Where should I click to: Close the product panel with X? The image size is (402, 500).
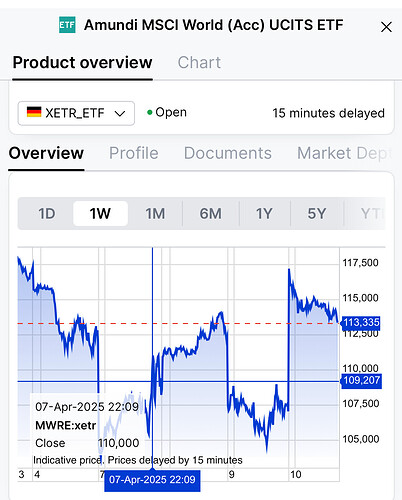tap(386, 27)
